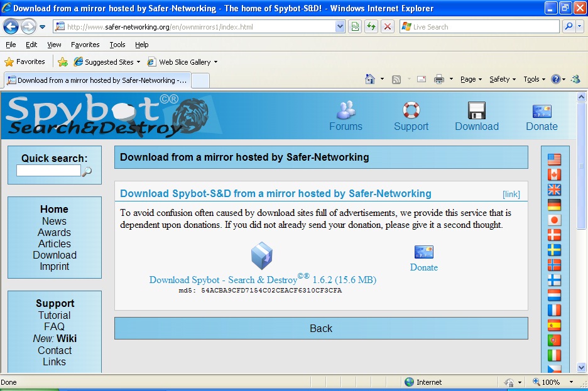
Task: Click the Read Mail icon
Action: point(422,79)
